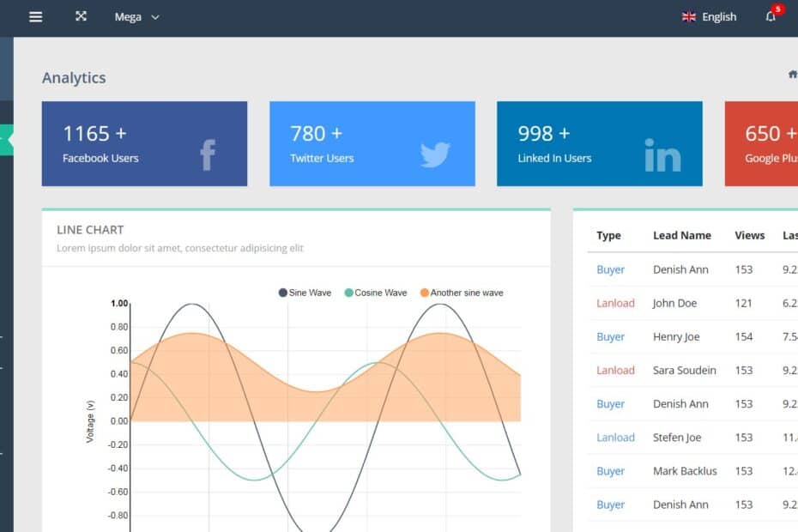
Task: Click the home breadcrumb icon
Action: point(793,75)
